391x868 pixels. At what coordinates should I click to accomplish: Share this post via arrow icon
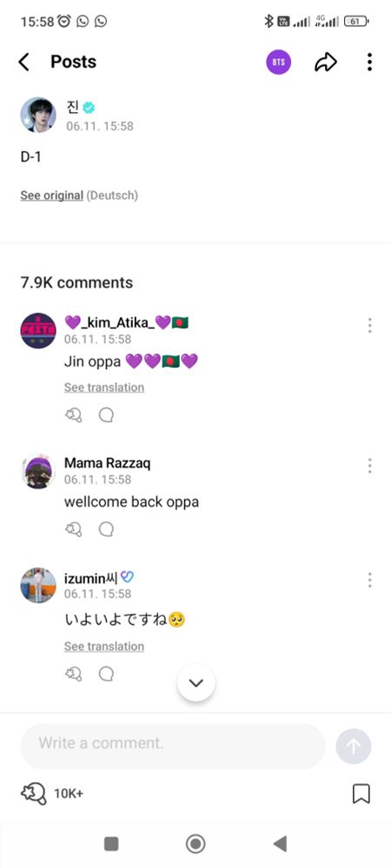point(326,62)
